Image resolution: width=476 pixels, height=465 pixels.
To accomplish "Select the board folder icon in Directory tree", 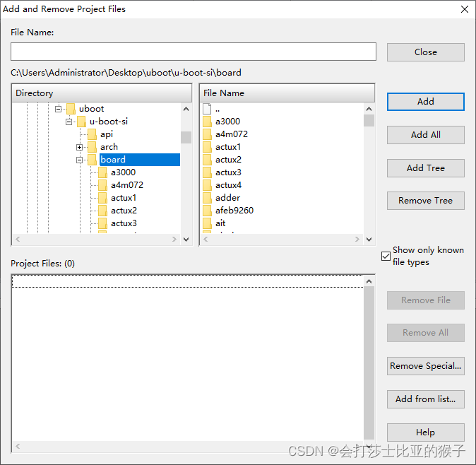I will [x=92, y=160].
